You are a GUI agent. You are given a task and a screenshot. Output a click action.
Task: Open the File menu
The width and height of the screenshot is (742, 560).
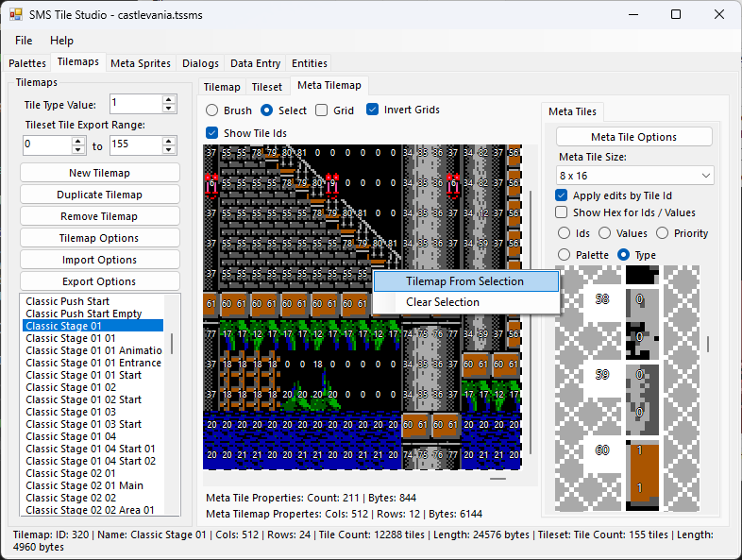24,41
